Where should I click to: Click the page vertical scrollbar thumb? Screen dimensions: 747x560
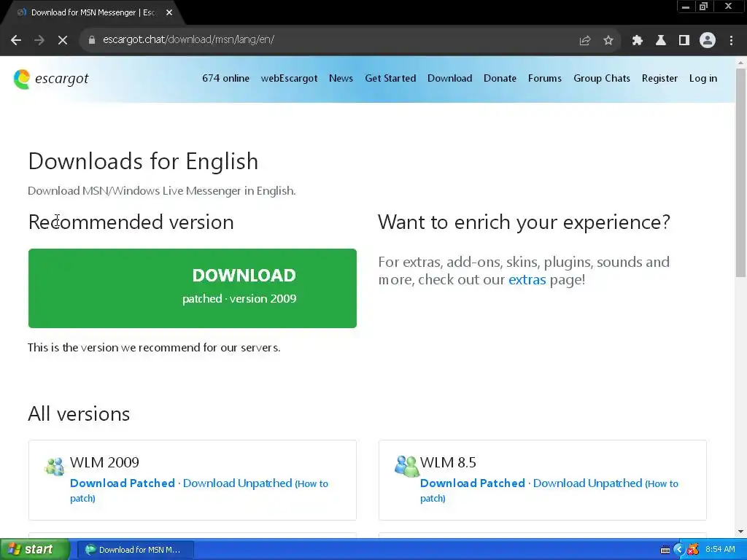click(740, 172)
